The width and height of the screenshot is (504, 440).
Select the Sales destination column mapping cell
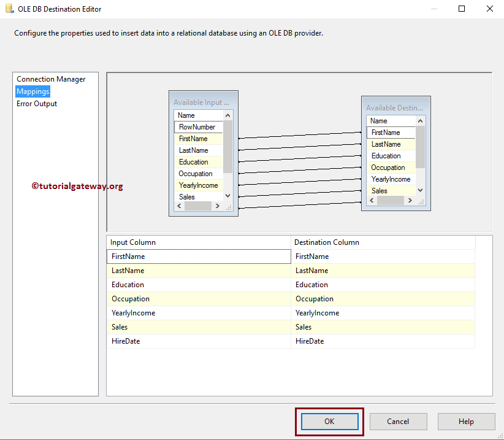point(383,327)
